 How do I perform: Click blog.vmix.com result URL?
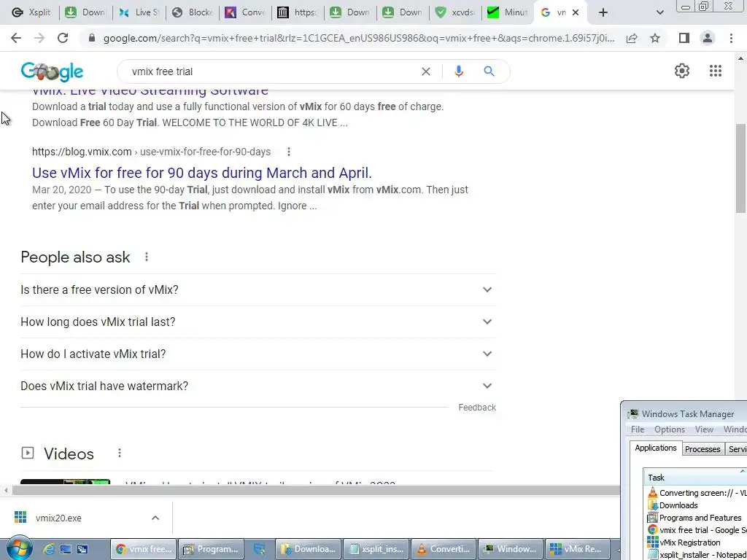click(x=151, y=152)
